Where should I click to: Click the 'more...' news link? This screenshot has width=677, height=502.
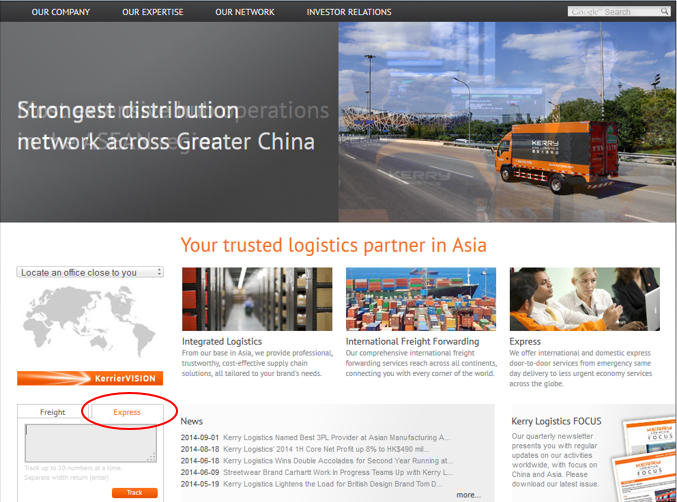468,495
